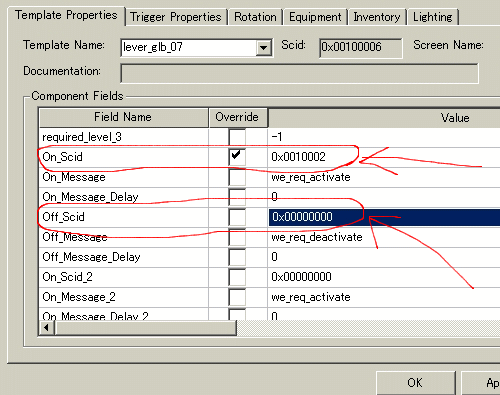Click the Field Name column header

pyautogui.click(x=124, y=117)
